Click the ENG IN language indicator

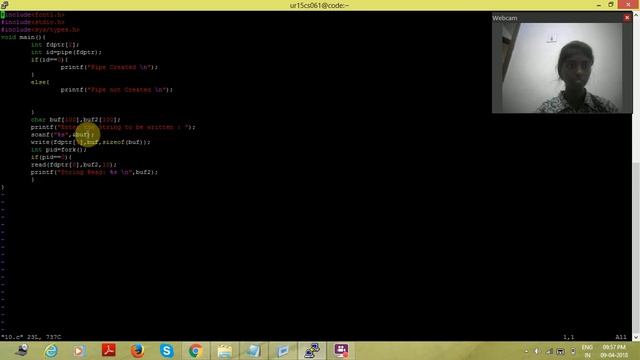tap(587, 351)
